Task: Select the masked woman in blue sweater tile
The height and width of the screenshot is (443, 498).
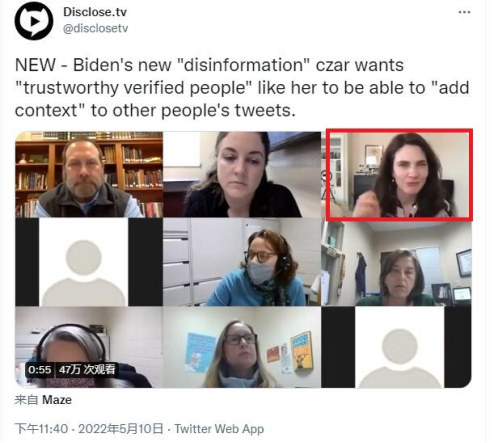Action: click(242, 262)
